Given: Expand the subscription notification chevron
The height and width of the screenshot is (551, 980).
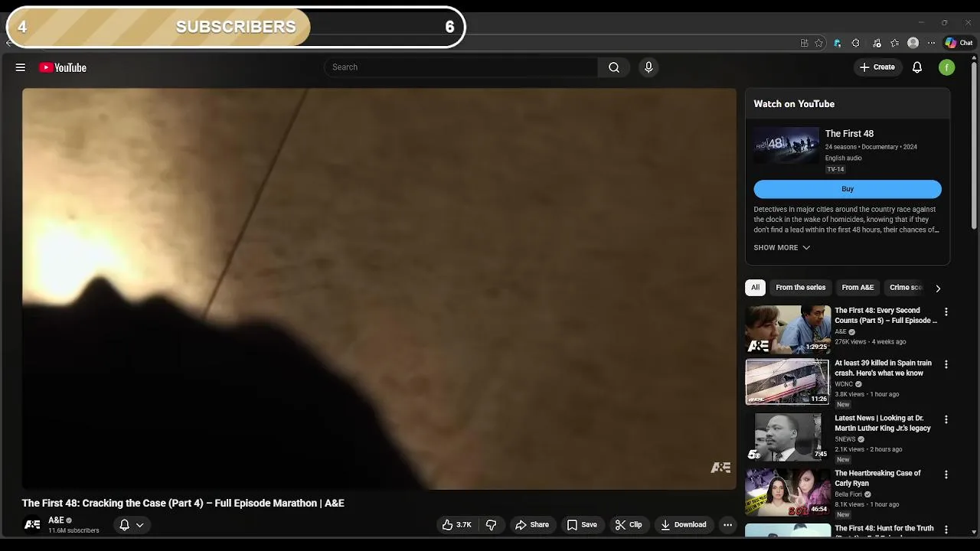Looking at the screenshot, I should (139, 525).
